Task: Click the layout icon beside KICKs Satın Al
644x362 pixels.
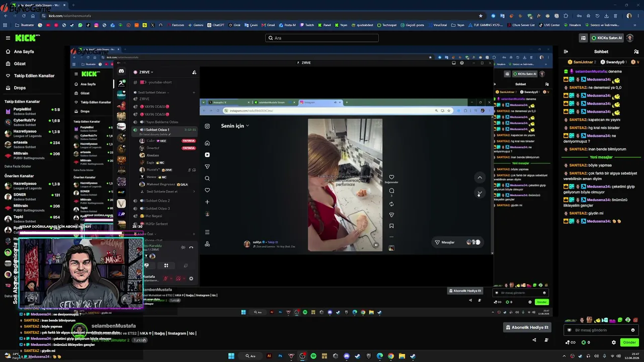Action: point(583,38)
